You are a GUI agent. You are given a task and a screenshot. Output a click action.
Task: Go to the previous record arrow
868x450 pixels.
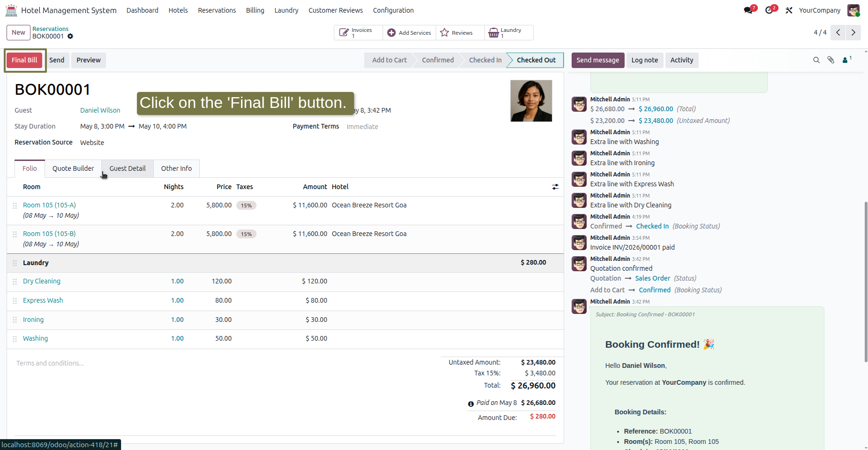coord(838,32)
